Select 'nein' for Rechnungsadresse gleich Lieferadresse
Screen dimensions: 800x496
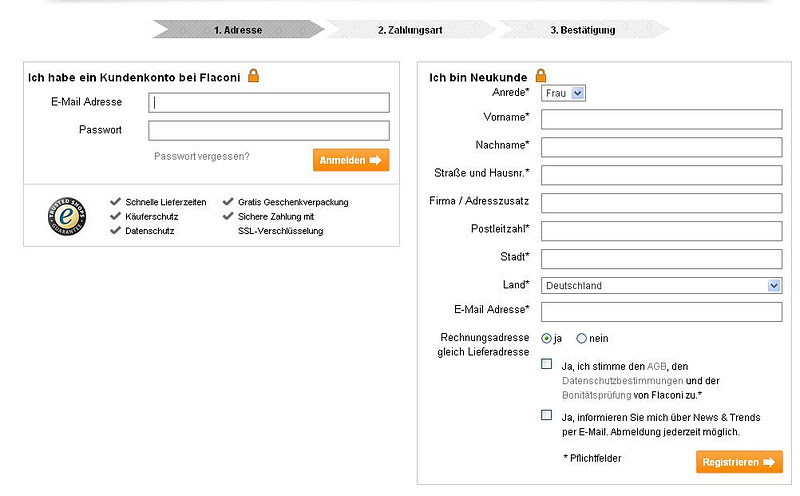click(x=581, y=338)
